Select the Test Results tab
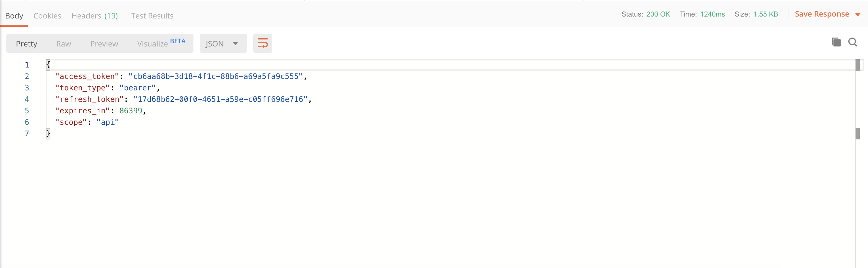Image resolution: width=868 pixels, height=268 pixels. 152,16
